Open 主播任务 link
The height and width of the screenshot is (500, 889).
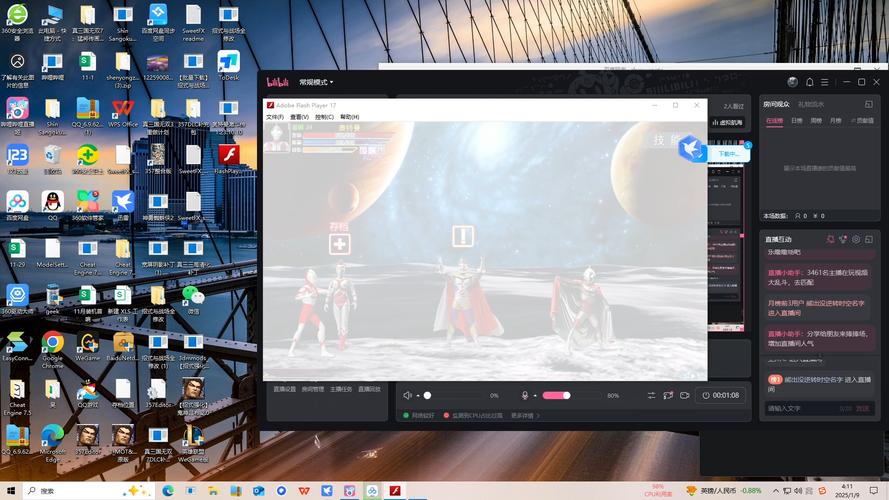click(341, 389)
